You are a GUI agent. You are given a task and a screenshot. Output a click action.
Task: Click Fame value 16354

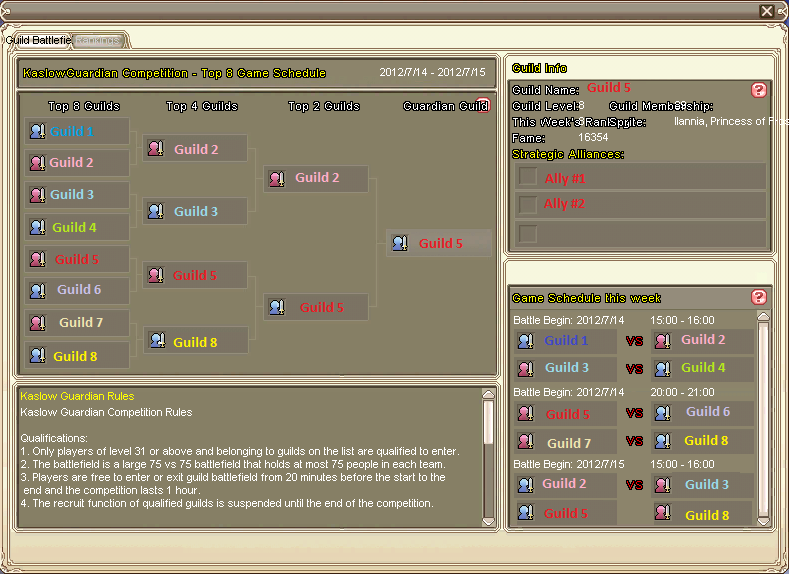(x=593, y=137)
